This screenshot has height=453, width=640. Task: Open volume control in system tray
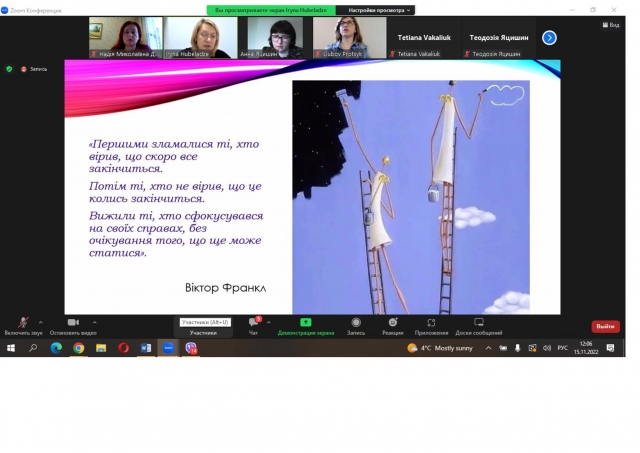547,348
